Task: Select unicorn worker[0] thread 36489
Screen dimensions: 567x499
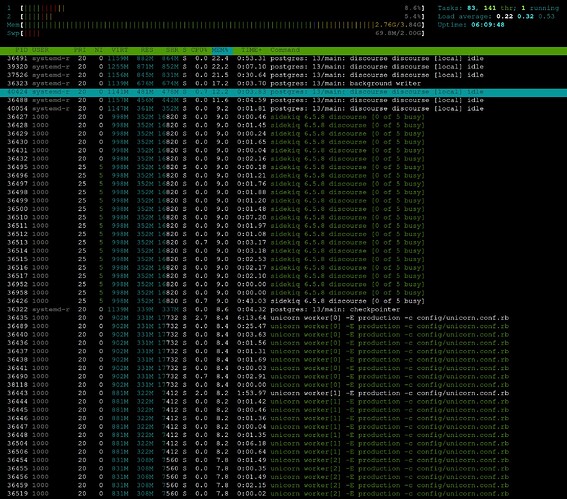Action: pyautogui.click(x=284, y=326)
